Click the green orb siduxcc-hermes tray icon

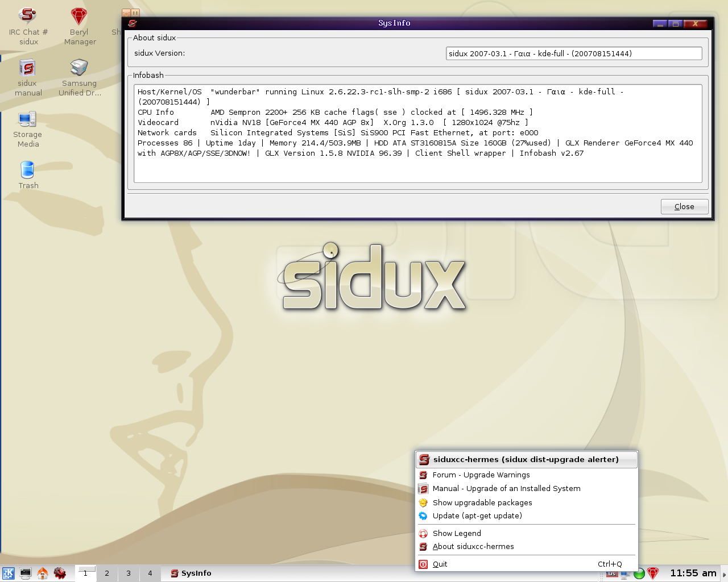pos(639,573)
